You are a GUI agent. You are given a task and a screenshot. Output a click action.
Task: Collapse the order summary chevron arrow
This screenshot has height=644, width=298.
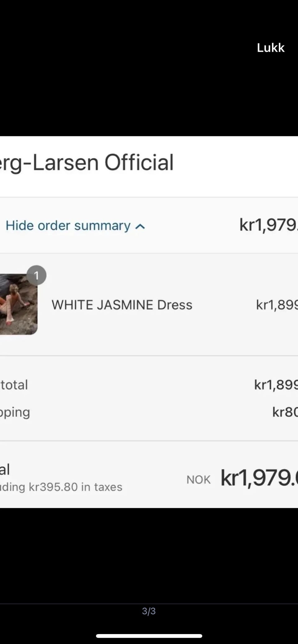pos(140,227)
